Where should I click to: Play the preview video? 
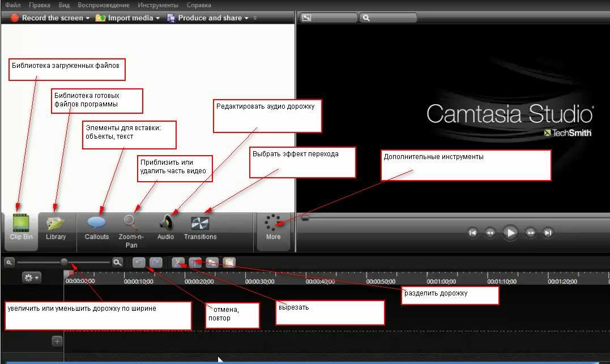[x=510, y=233]
